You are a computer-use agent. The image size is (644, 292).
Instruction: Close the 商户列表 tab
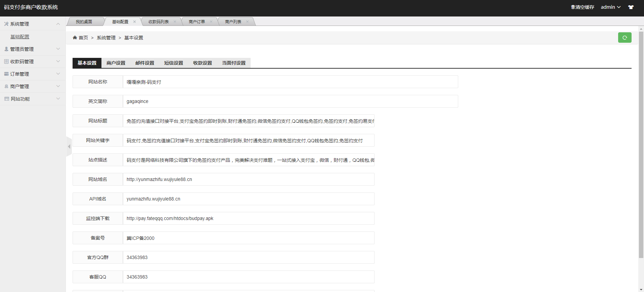tap(248, 22)
